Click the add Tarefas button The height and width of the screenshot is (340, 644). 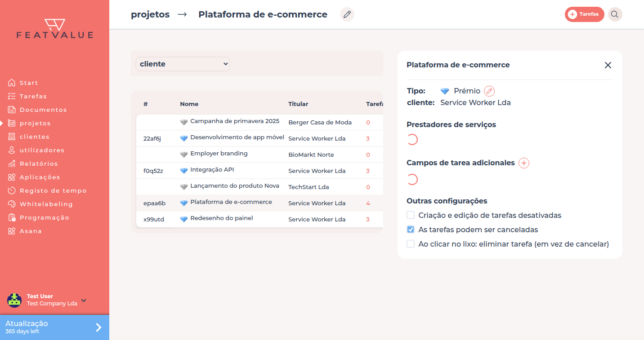pos(584,14)
